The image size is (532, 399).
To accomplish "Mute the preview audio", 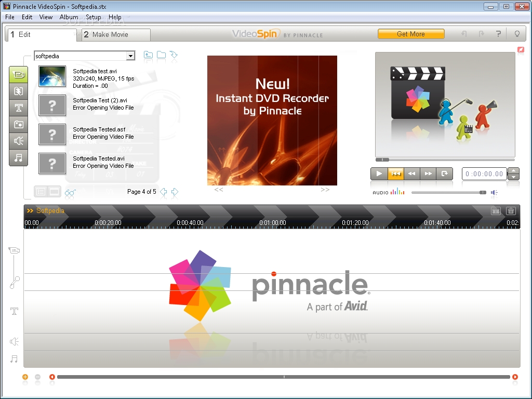I will [494, 192].
